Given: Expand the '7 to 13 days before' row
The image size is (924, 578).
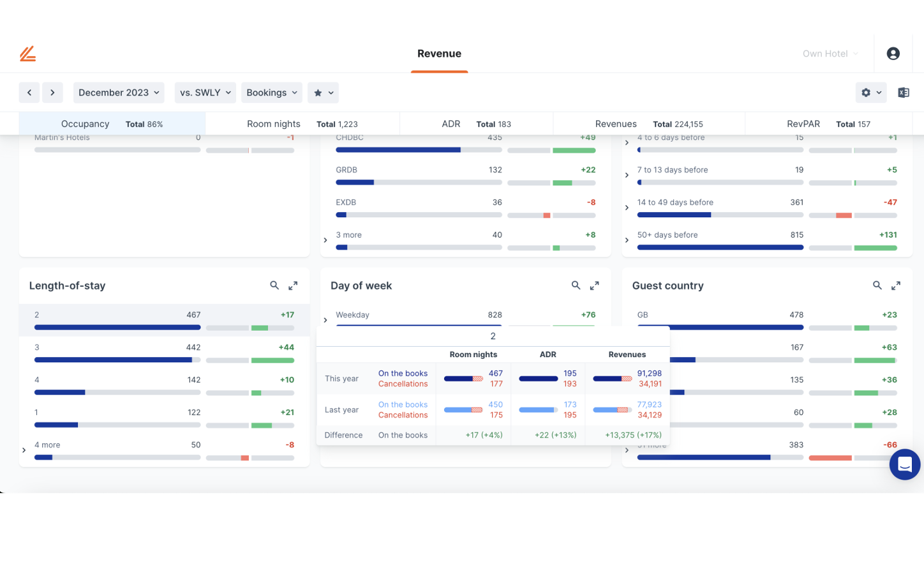Looking at the screenshot, I should point(627,175).
